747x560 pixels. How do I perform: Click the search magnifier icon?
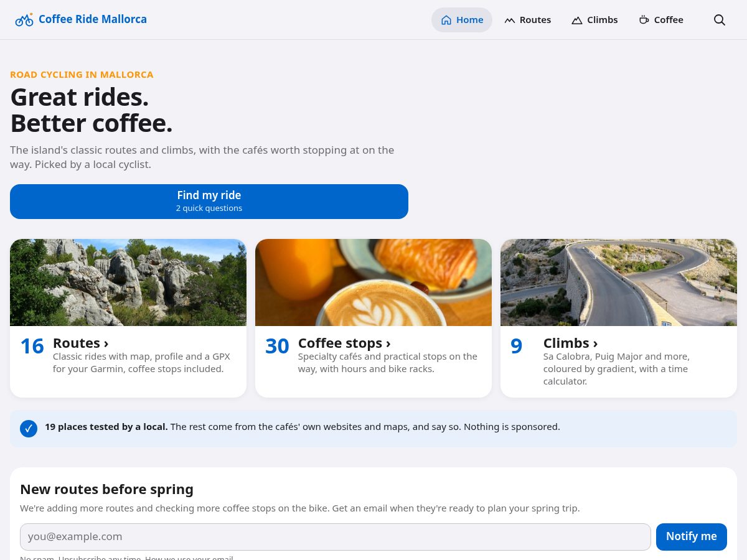[x=720, y=20]
